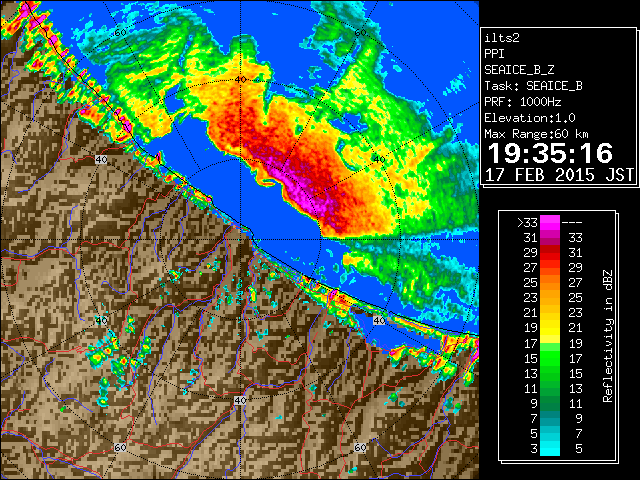Click the '3' legend value label
Viewport: 640px width, 480px height.
(x=534, y=449)
